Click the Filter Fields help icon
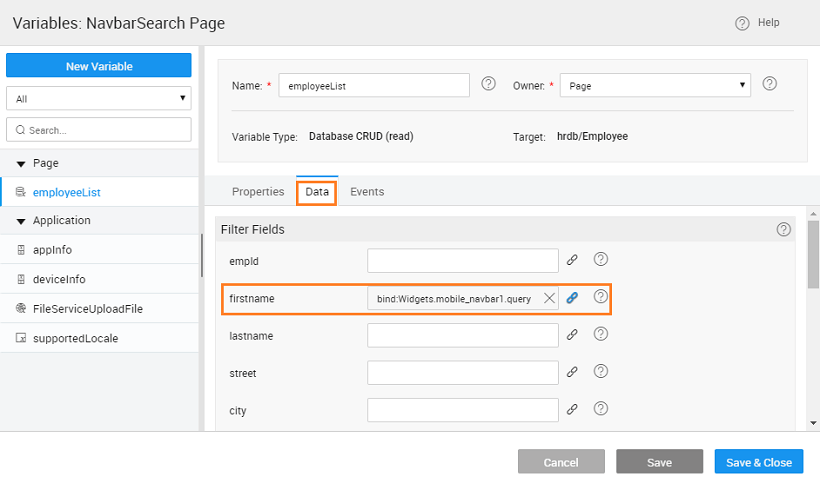 [783, 229]
